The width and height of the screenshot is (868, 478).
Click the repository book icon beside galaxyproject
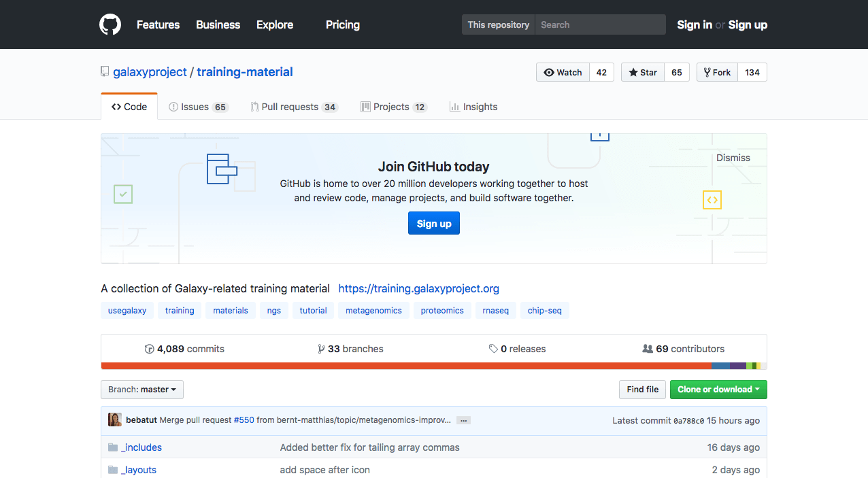(x=105, y=71)
